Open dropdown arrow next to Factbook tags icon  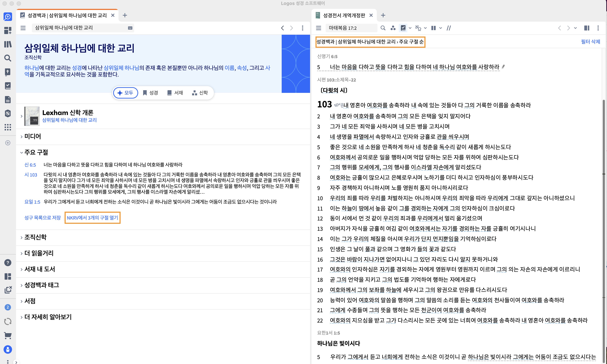point(410,28)
